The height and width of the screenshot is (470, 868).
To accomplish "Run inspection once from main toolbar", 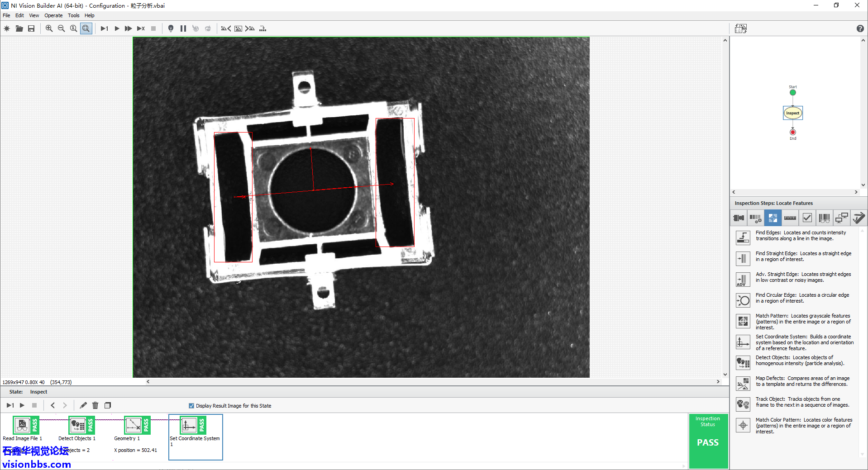I will click(104, 28).
